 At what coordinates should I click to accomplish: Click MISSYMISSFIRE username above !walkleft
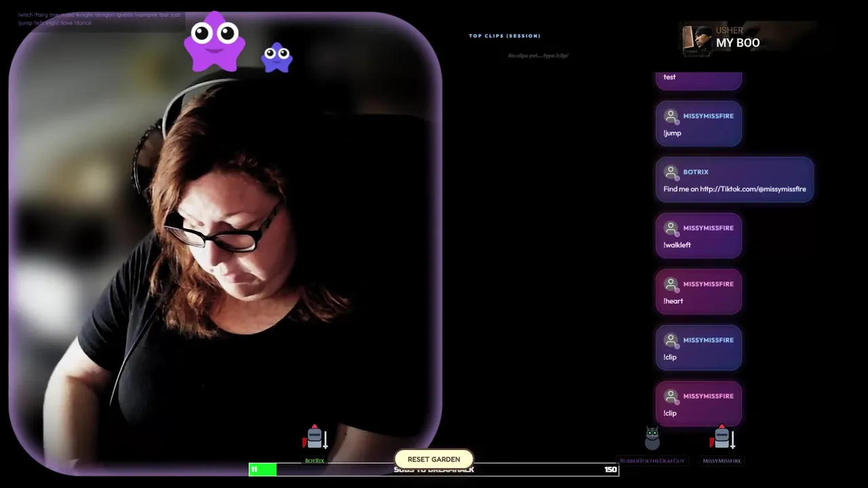pyautogui.click(x=709, y=228)
